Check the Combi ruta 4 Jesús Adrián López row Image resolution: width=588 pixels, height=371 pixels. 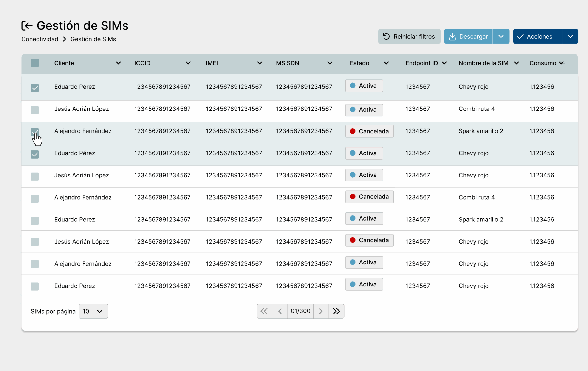[x=35, y=110]
